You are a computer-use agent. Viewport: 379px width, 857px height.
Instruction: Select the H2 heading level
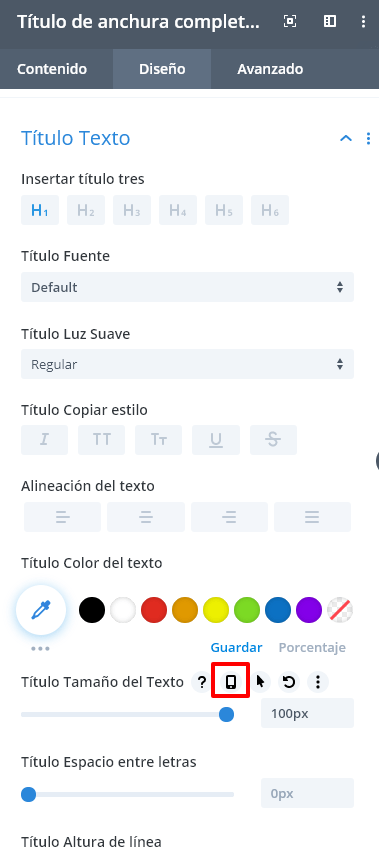[x=86, y=210]
